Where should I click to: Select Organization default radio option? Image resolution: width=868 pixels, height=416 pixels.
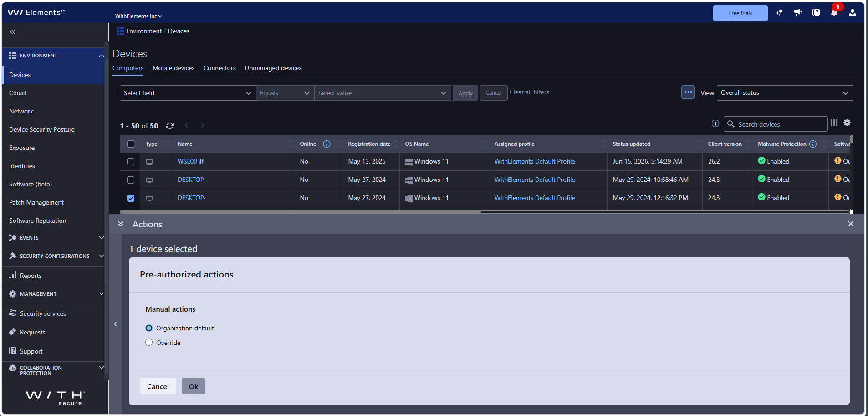coord(149,328)
